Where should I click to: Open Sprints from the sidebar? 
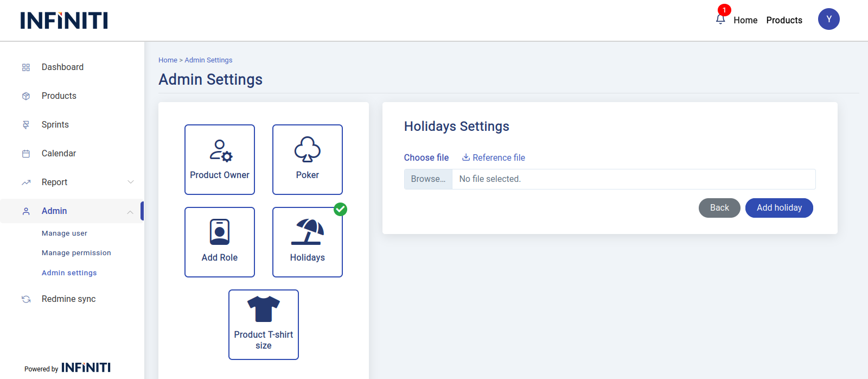tap(55, 125)
